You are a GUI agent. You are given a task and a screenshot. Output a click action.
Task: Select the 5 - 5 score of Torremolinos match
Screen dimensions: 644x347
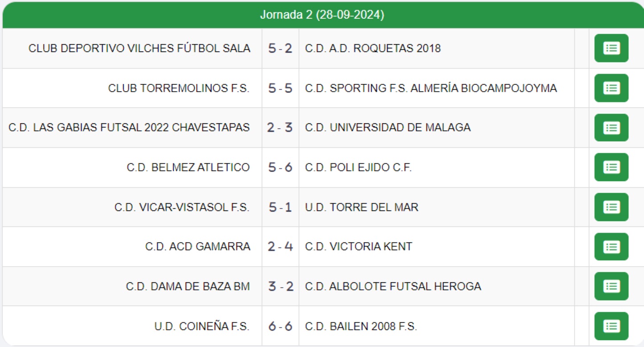coord(280,88)
